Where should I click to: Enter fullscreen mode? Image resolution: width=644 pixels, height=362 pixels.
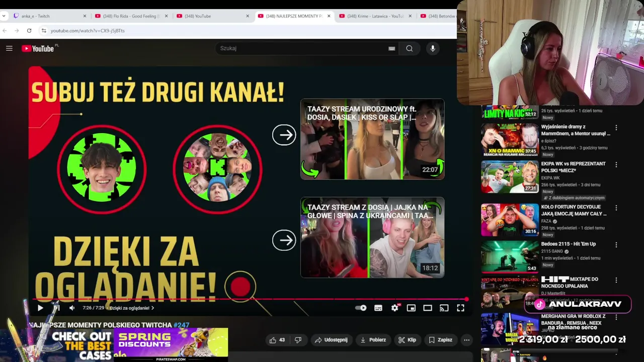[460, 308]
